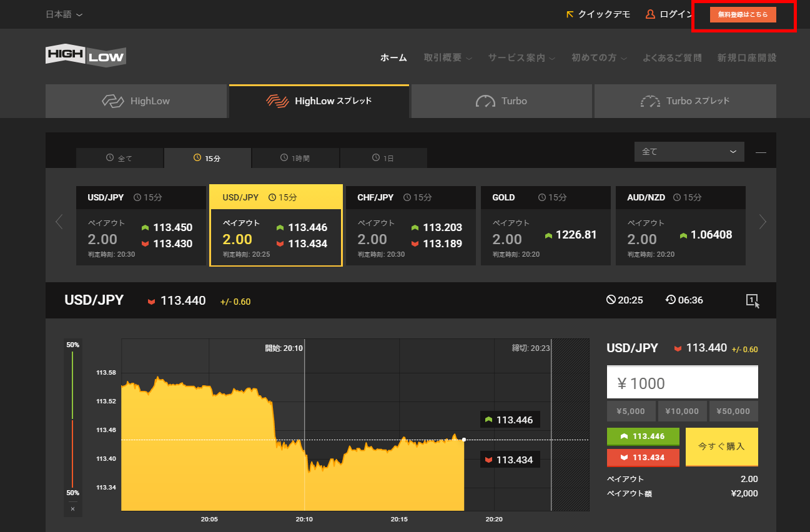The width and height of the screenshot is (810, 532).
Task: Click the ログイン login link
Action: [x=669, y=14]
